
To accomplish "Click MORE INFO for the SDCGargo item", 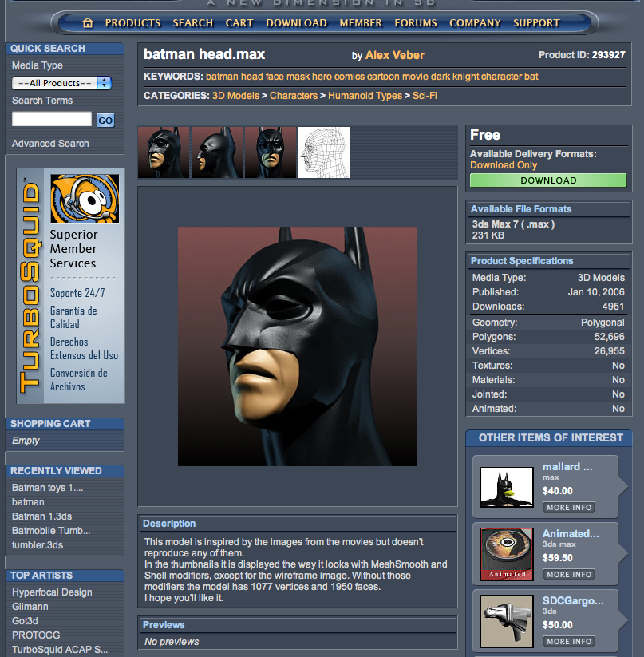I will 569,642.
